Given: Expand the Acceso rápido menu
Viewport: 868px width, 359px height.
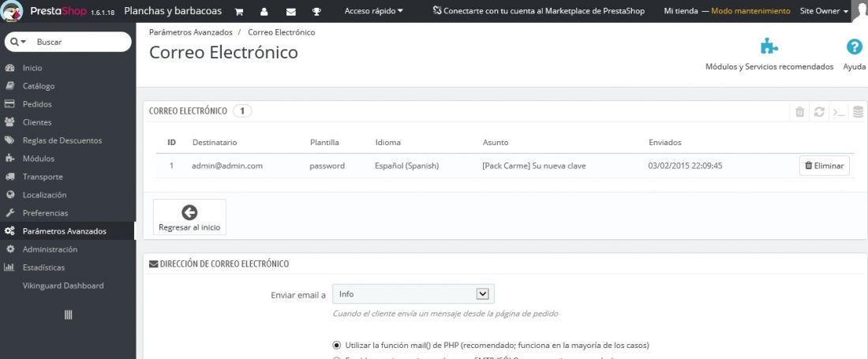Looking at the screenshot, I should (374, 11).
